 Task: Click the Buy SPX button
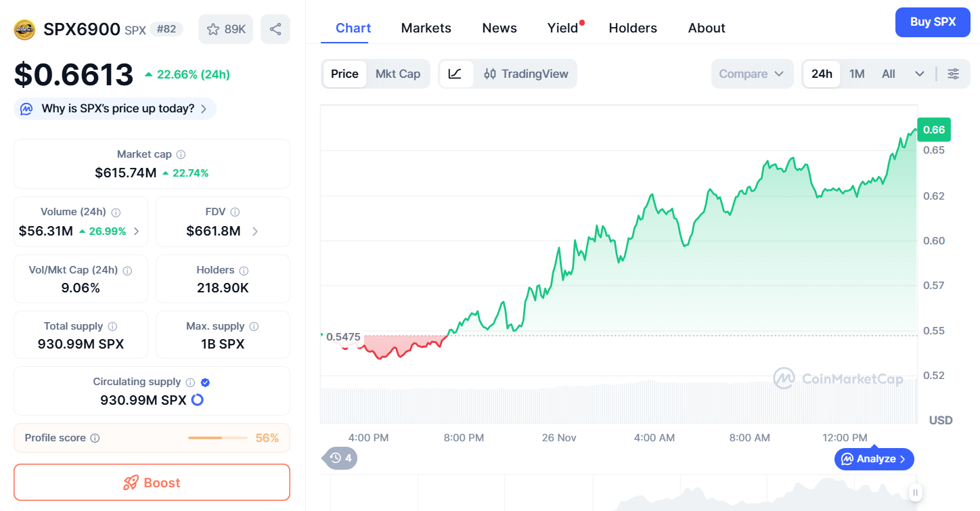click(x=932, y=22)
